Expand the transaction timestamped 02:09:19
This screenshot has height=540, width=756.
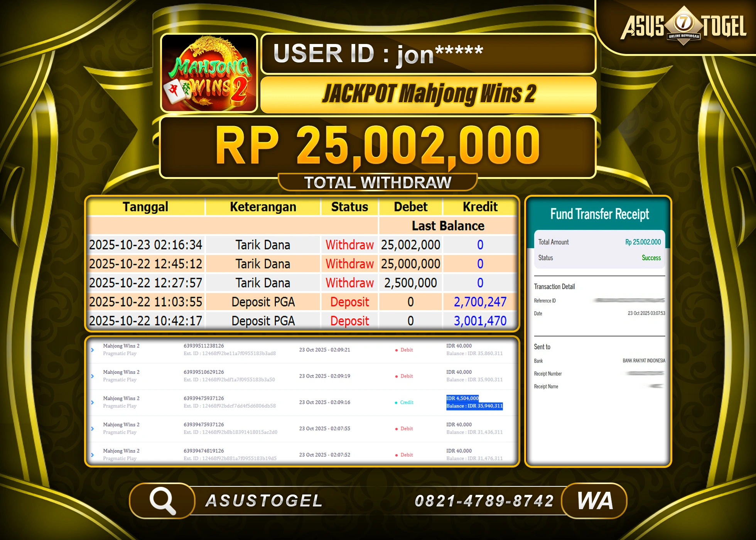point(93,376)
